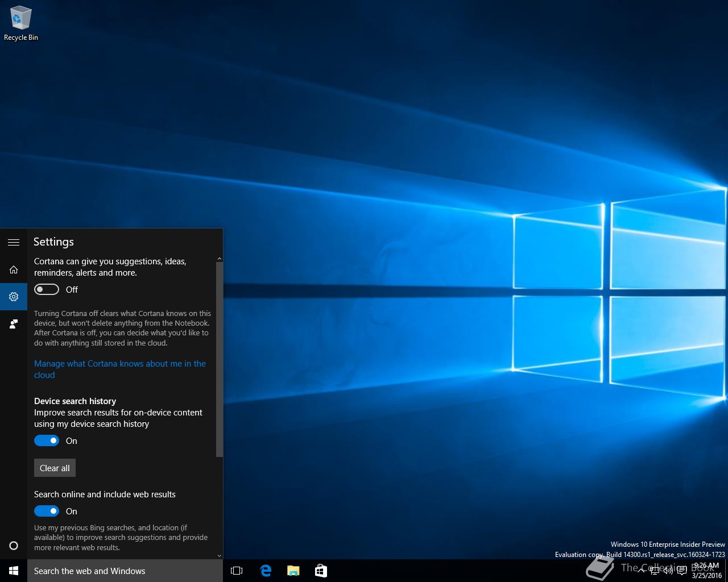
Task: Open the Store from the taskbar
Action: (x=321, y=571)
